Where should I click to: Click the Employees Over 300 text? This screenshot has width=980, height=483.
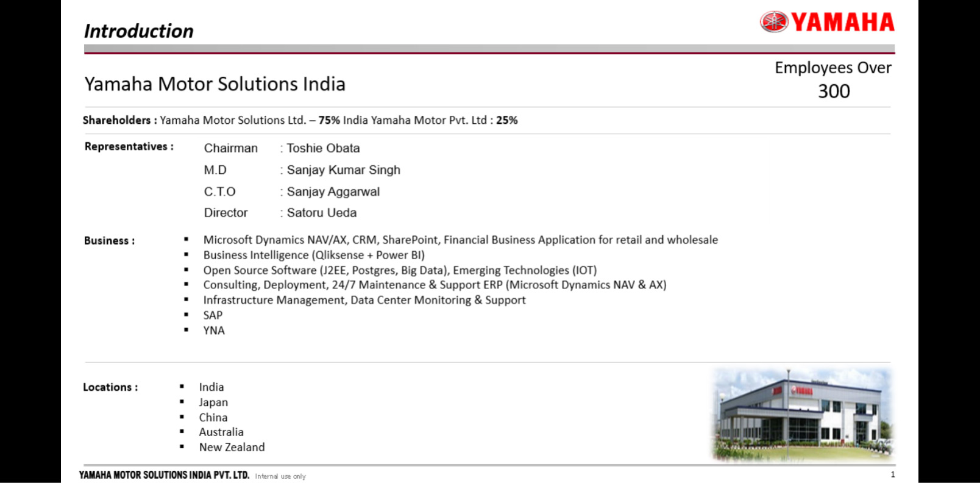coord(833,79)
